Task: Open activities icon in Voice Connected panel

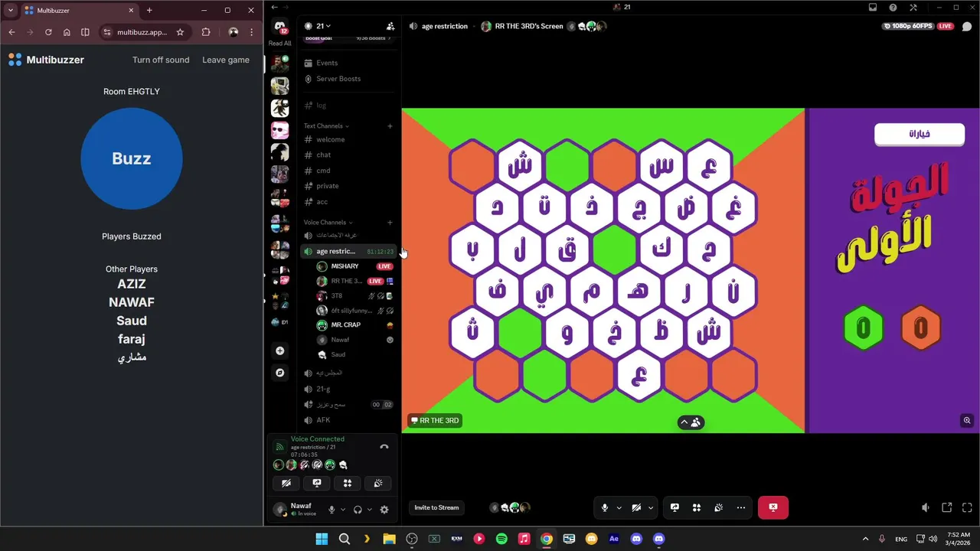Action: point(347,483)
